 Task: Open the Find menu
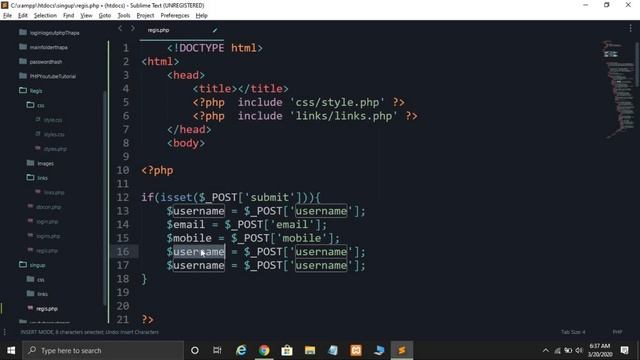(x=68, y=16)
